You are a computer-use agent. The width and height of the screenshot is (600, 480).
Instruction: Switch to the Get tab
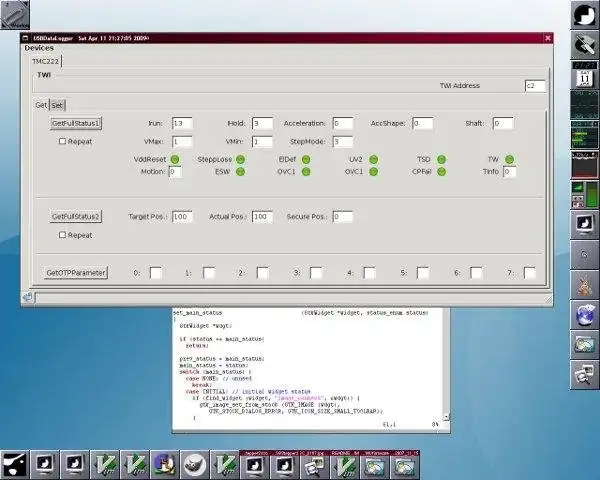point(41,105)
